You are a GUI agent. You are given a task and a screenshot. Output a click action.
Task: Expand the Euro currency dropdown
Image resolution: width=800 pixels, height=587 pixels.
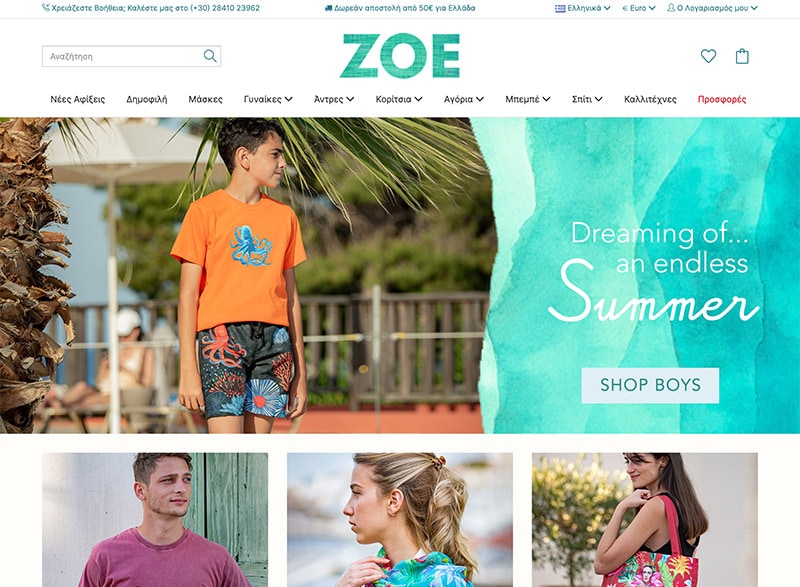click(x=639, y=8)
